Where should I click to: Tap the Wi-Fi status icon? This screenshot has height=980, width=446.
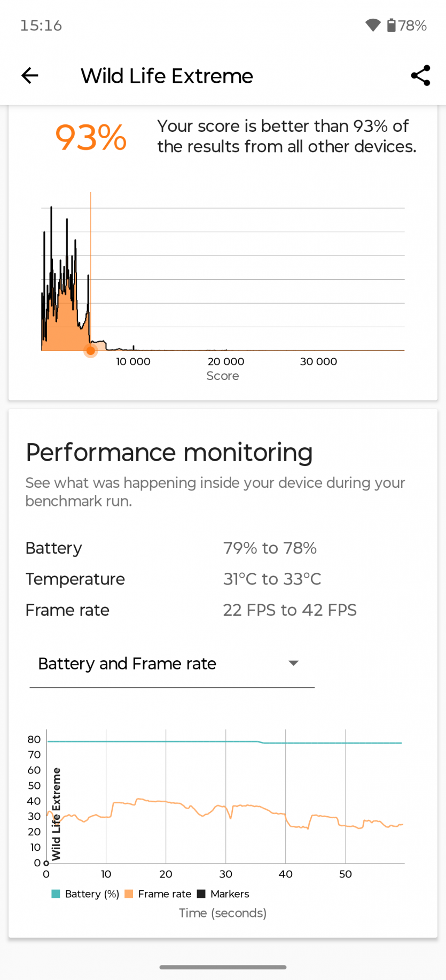[x=372, y=25]
